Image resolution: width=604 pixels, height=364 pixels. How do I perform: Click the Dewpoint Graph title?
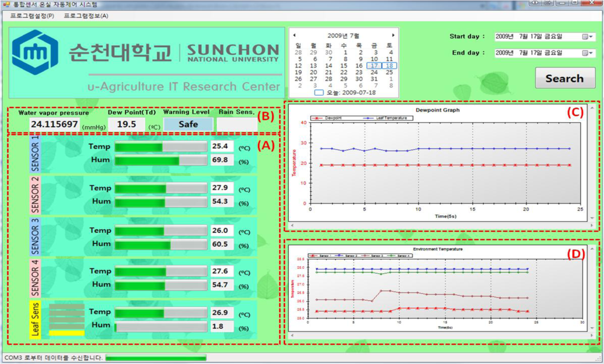pos(437,110)
